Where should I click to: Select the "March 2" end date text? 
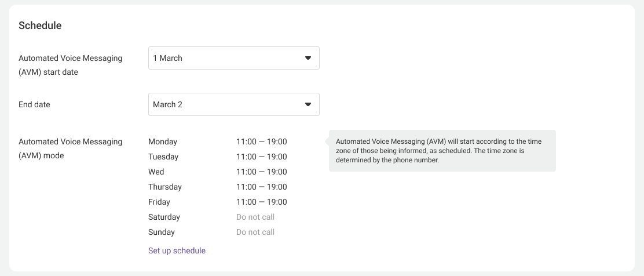coord(167,104)
